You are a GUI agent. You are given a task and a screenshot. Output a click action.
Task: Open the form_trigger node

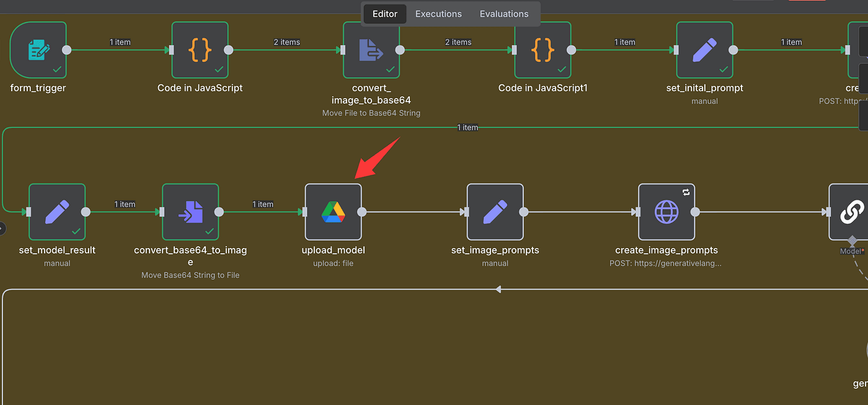tap(38, 50)
